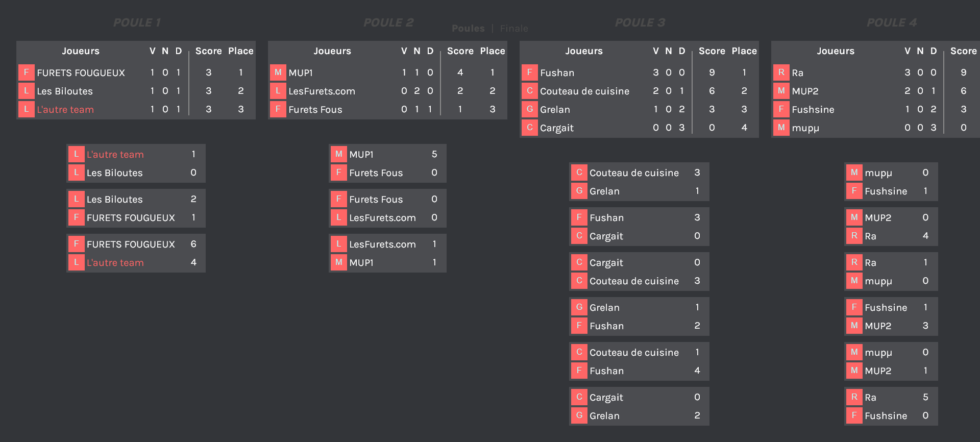Click Fushsine avatar in Poule 4 standings
This screenshot has width=980, height=442.
click(781, 109)
